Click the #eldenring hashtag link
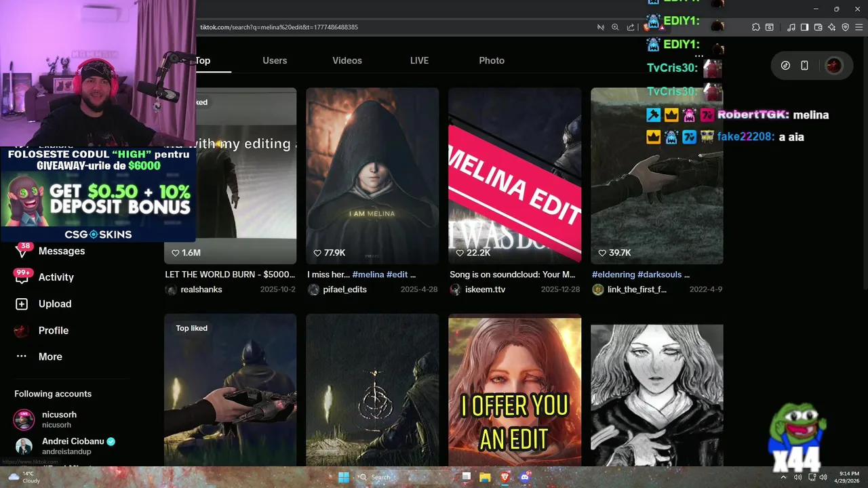 (614, 274)
